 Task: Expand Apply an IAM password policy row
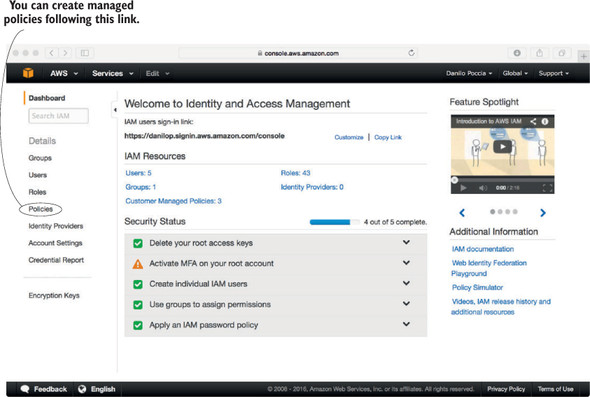coord(406,324)
